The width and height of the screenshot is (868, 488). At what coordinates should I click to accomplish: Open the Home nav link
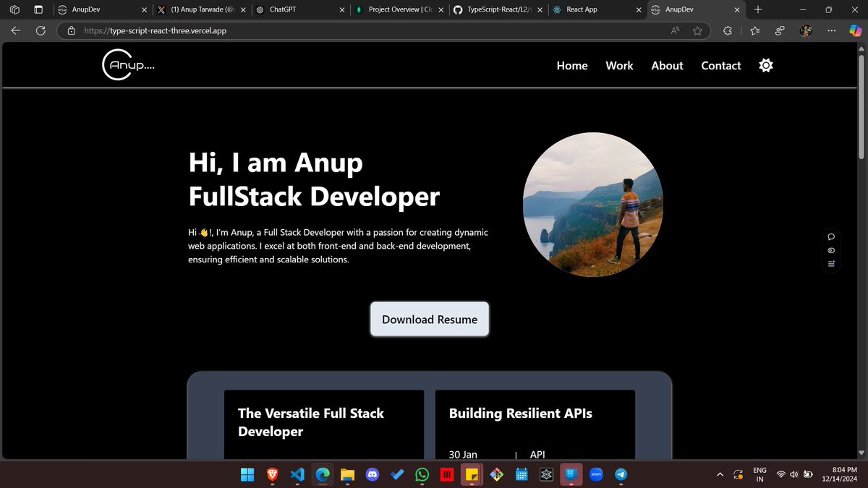(x=572, y=65)
